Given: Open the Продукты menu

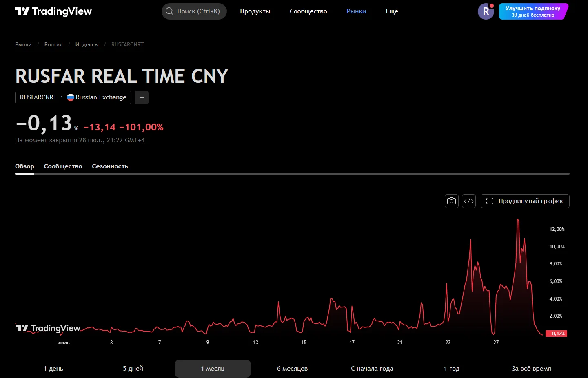Looking at the screenshot, I should 255,11.
